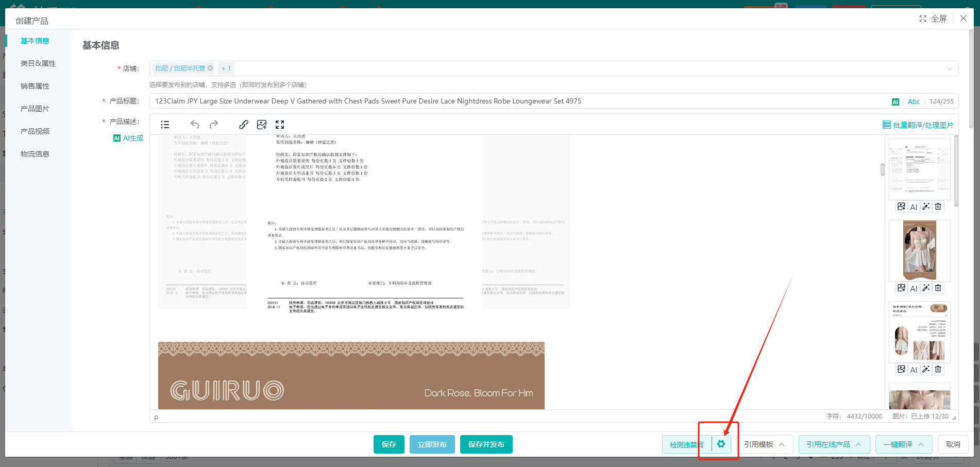Click AI生成 for product description
Screen dimensions: 980x467
(x=128, y=138)
